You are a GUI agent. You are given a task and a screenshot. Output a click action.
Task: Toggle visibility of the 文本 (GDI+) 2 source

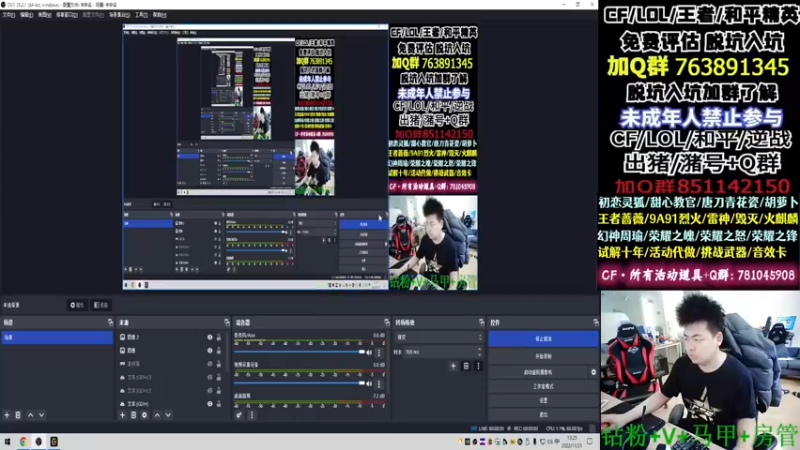(210, 390)
